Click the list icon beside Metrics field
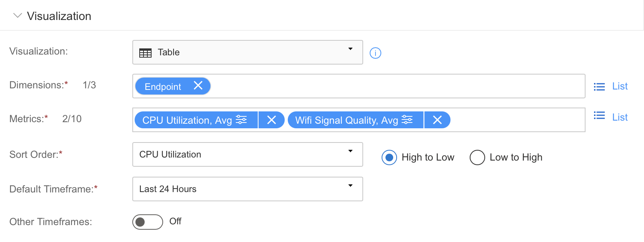The height and width of the screenshot is (242, 644). pos(599,116)
